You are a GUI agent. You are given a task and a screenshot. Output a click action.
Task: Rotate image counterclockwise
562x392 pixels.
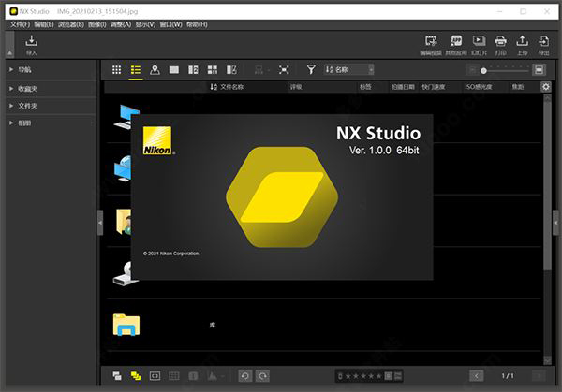point(244,375)
